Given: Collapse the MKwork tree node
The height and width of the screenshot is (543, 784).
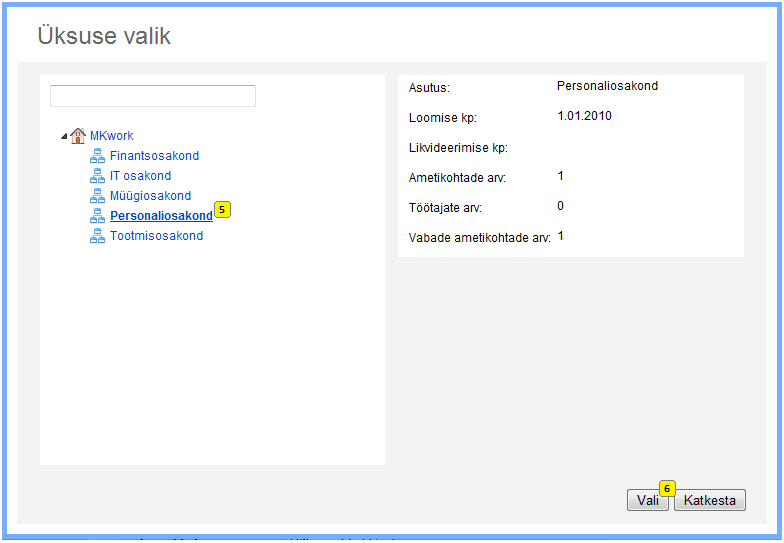Looking at the screenshot, I should point(64,136).
